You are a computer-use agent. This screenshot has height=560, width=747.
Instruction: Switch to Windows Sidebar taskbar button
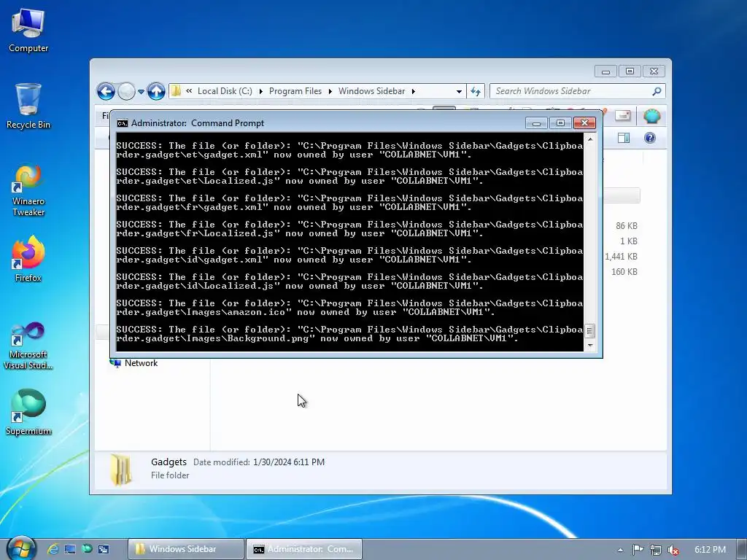[x=186, y=549]
